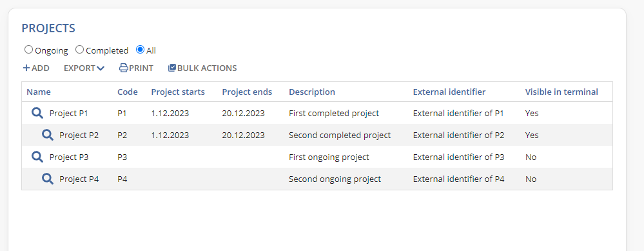Sort by External identifier column header
The image size is (644, 251).
449,92
